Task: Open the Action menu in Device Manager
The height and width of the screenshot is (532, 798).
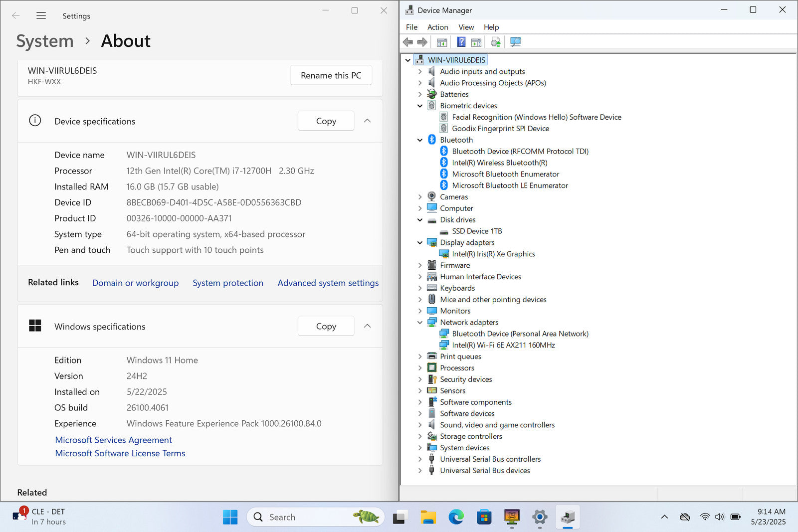Action: point(437,27)
